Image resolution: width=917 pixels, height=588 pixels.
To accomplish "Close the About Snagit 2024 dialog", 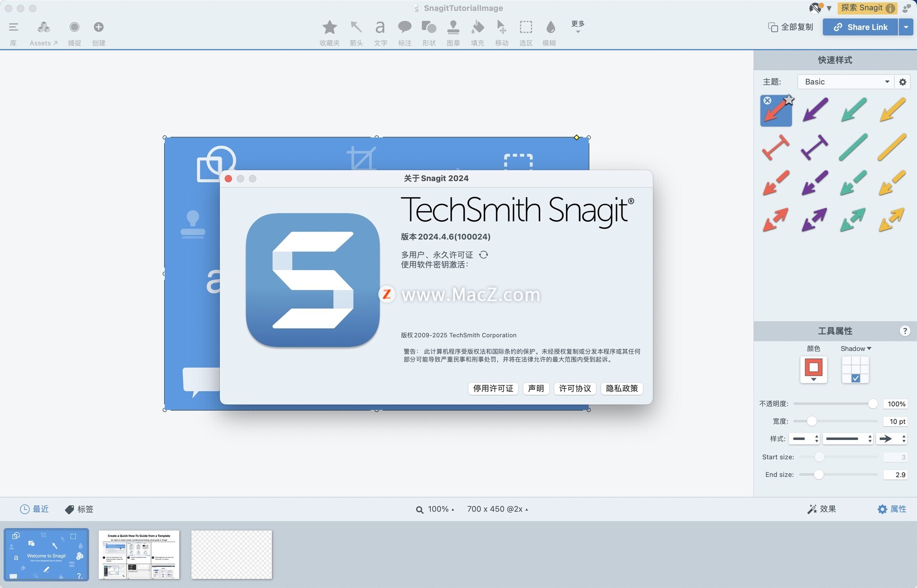I will tap(228, 178).
